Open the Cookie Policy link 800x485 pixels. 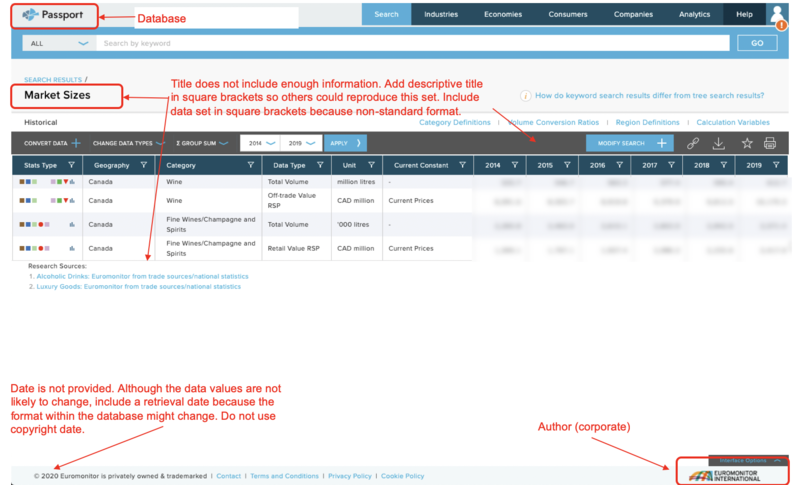pyautogui.click(x=403, y=476)
